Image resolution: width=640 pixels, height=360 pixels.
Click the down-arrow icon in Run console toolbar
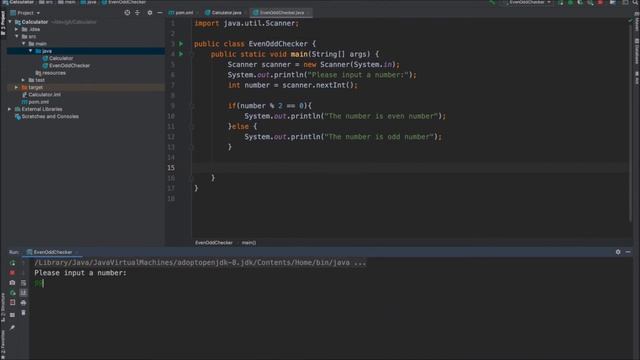23,272
